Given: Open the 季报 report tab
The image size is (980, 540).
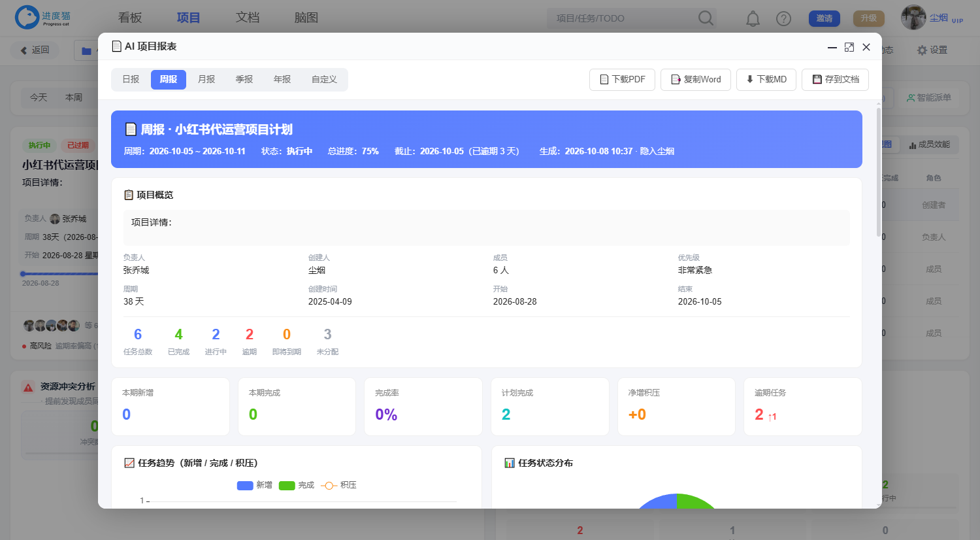Looking at the screenshot, I should (244, 79).
